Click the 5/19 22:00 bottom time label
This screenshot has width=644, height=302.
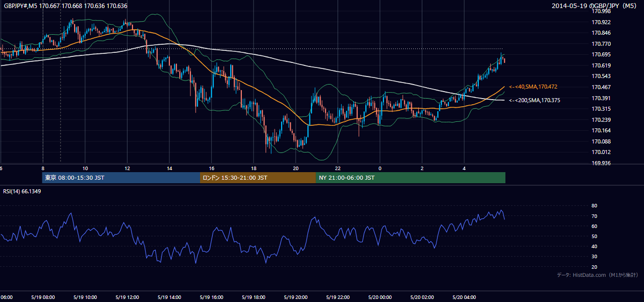(338, 297)
